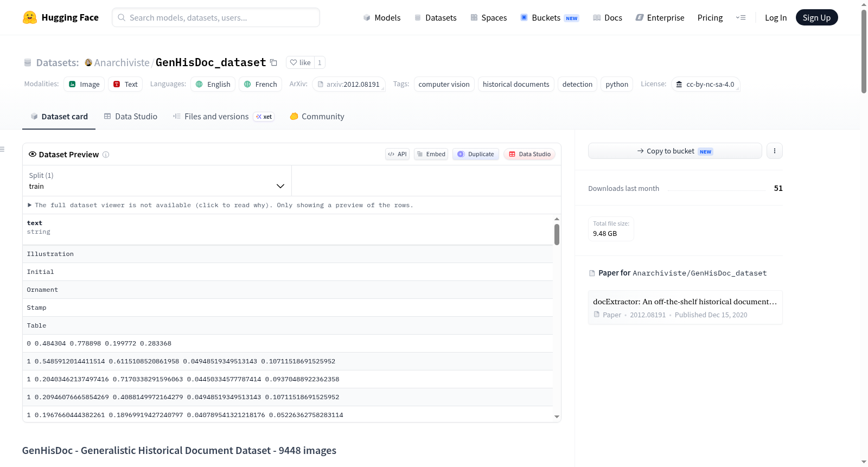Click the Duplicate button
Screen dimensions: 868x467
[476, 154]
